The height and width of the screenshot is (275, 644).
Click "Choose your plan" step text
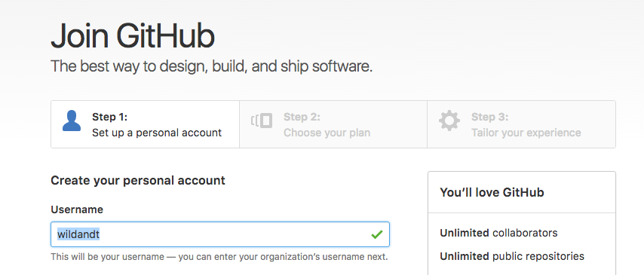coord(327,133)
